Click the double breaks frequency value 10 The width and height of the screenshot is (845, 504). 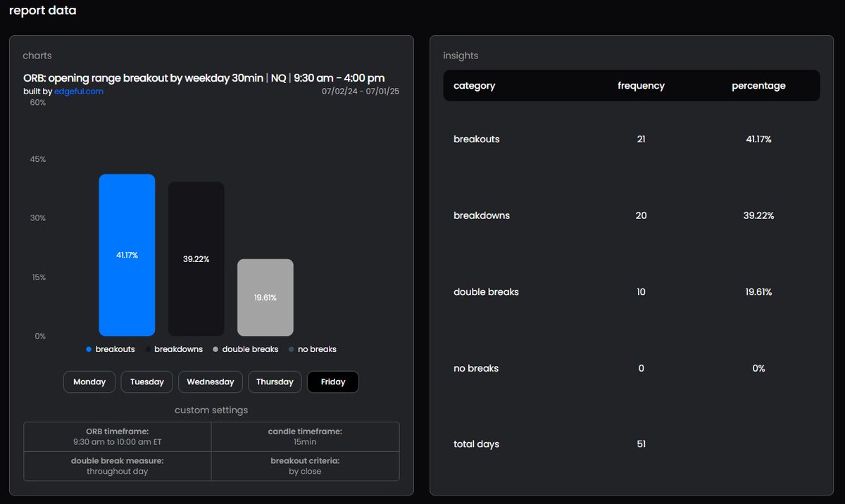point(641,291)
